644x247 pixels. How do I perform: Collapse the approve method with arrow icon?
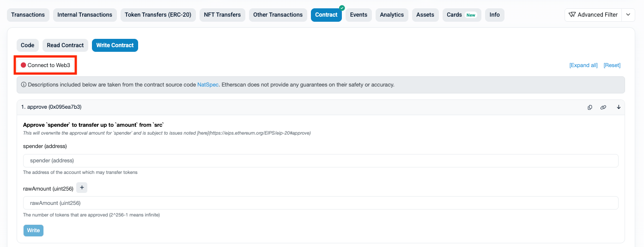coord(619,107)
